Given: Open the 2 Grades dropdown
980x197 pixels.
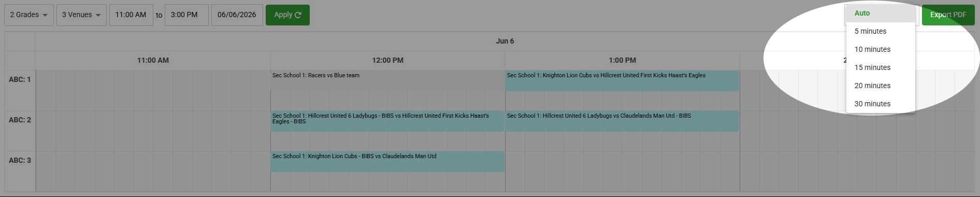Looking at the screenshot, I should [x=29, y=15].
